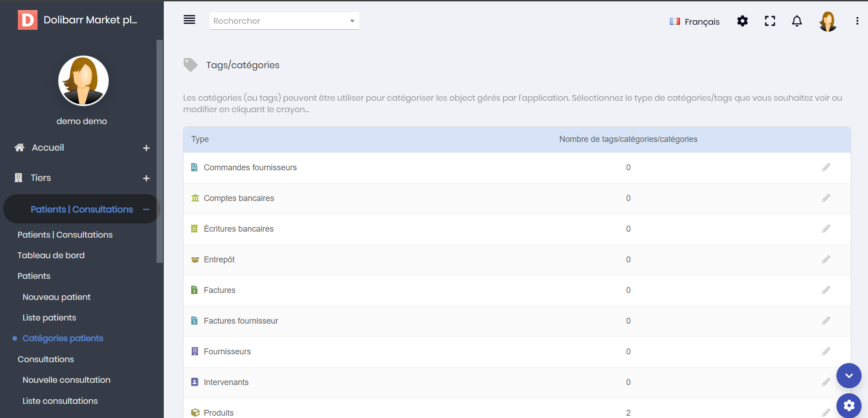Screen dimensions: 868x418
Task: Open the notifications bell icon
Action: [x=797, y=21]
